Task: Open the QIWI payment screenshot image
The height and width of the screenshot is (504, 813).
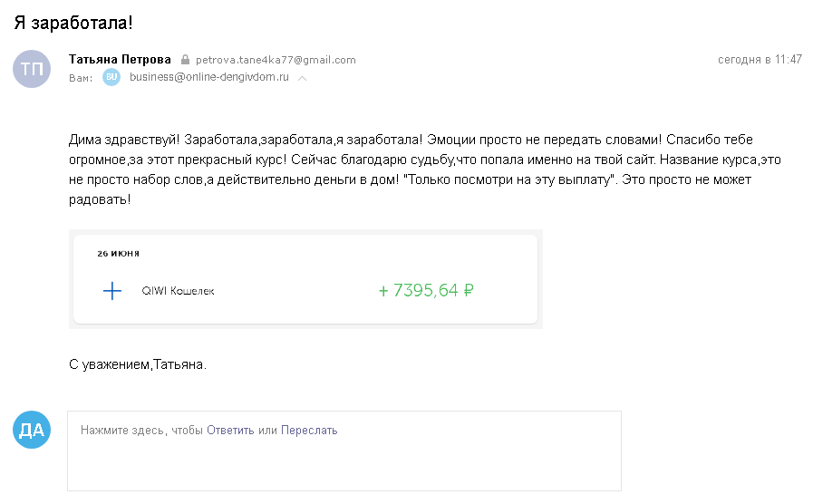Action: coord(305,279)
